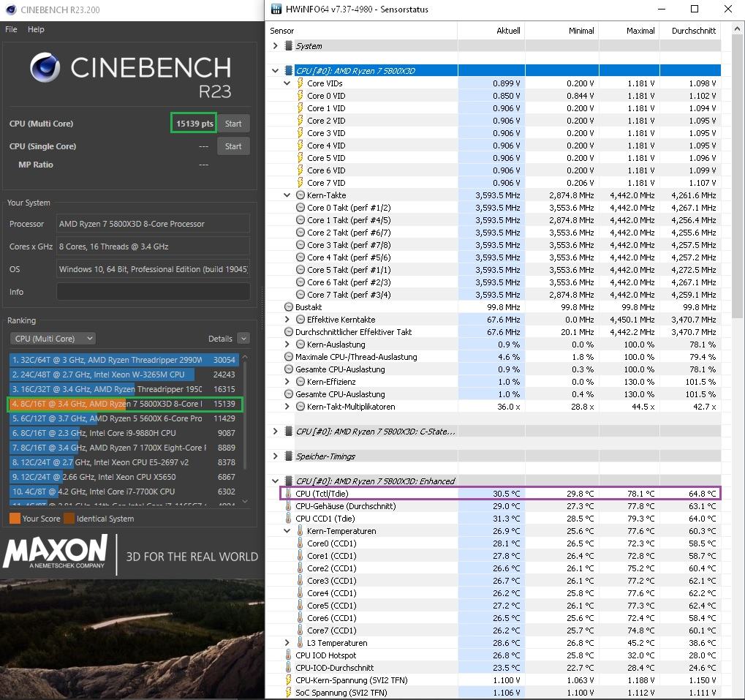Collapse the Kern-Temperaturen group
745x700 pixels.
pos(287,531)
